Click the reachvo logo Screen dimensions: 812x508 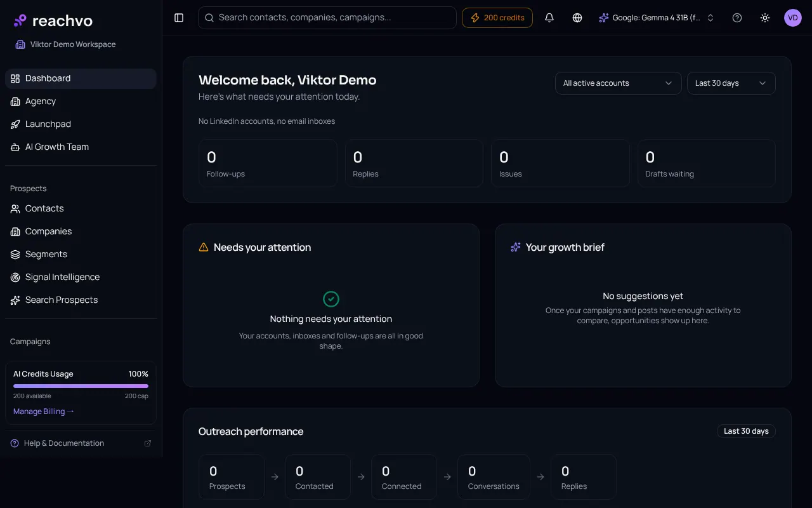53,21
